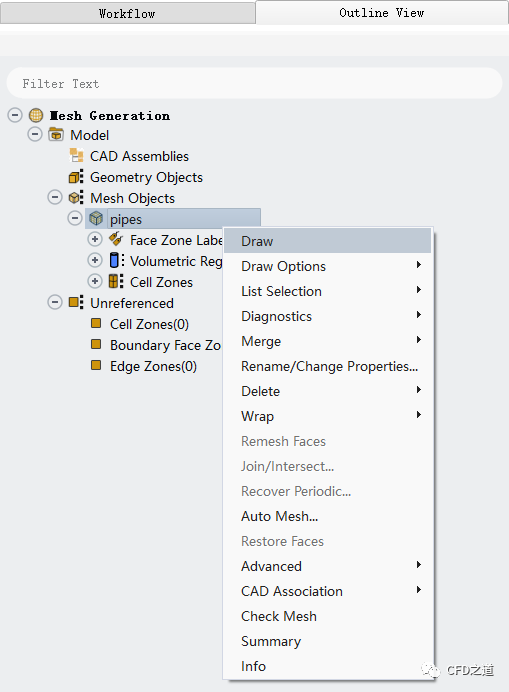Viewport: 509px width, 692px height.
Task: Click the Cell Zones grid icon
Action: coord(116,281)
